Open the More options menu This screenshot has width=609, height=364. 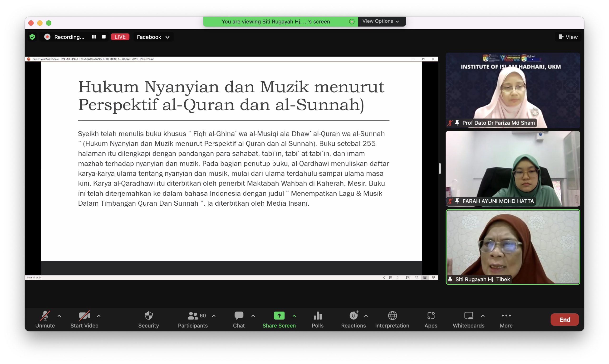click(506, 316)
